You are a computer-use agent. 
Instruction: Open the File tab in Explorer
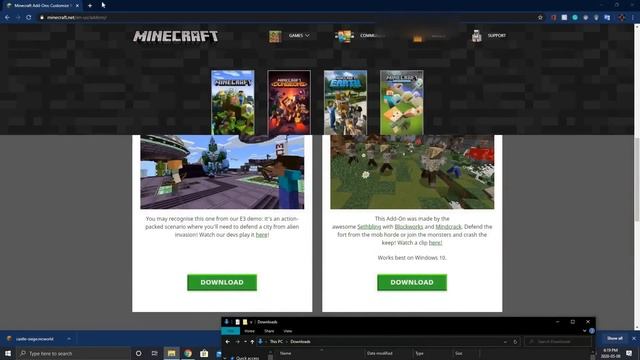click(x=231, y=331)
